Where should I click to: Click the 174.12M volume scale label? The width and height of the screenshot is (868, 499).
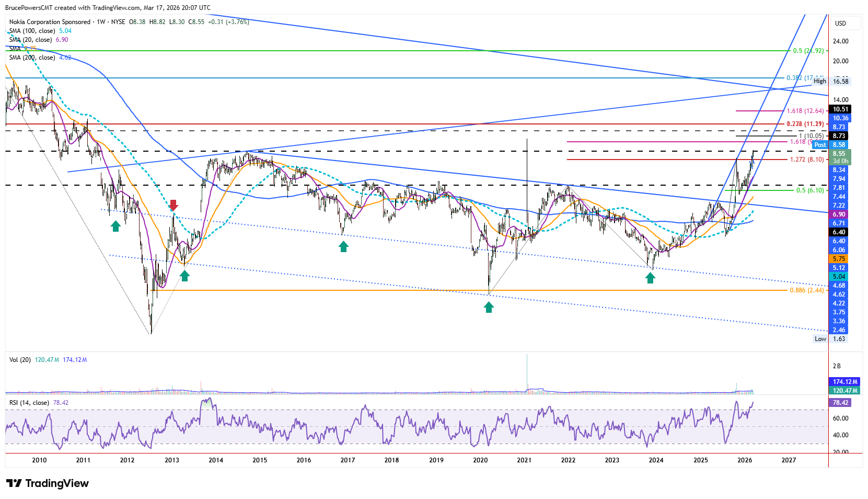pyautogui.click(x=845, y=382)
